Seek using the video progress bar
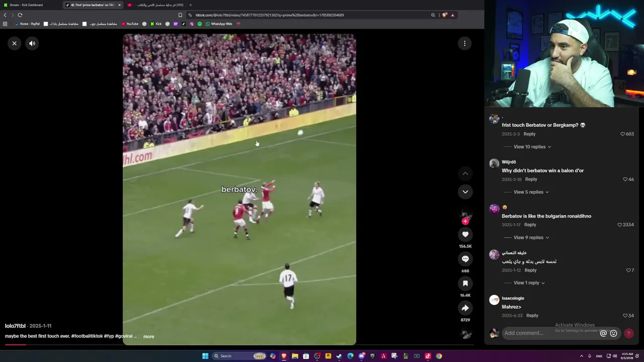Viewport: 644px width, 362px height. pyautogui.click(x=239, y=345)
